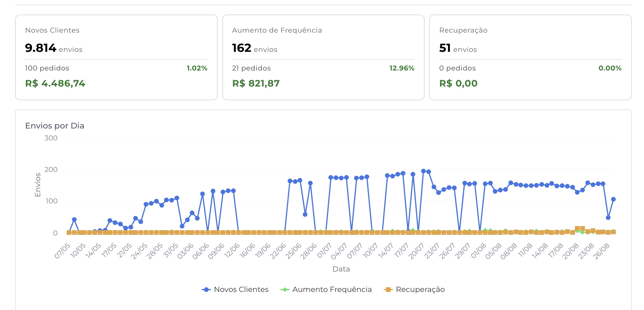Click the 07/05 x-axis date label
Image resolution: width=644 pixels, height=310 pixels.
(x=63, y=251)
